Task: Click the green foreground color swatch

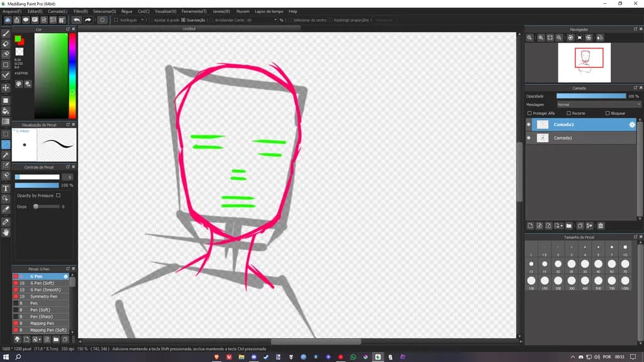Action: pyautogui.click(x=18, y=39)
